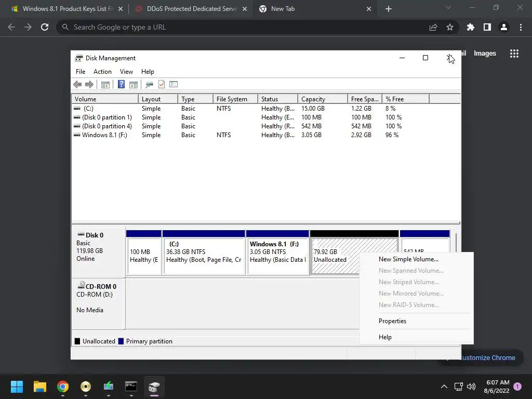This screenshot has width=532, height=399.
Task: Open the Help menu in the menu bar
Action: (x=148, y=72)
